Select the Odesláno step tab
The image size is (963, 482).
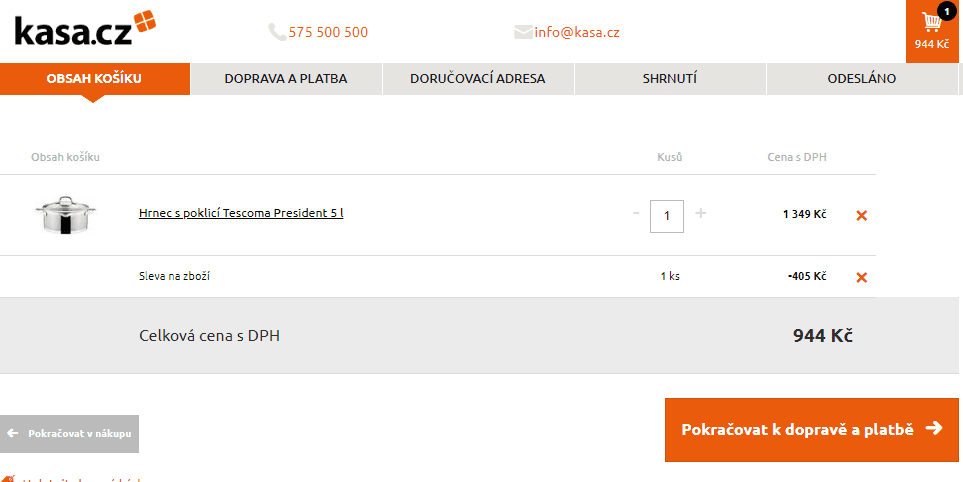pos(862,79)
